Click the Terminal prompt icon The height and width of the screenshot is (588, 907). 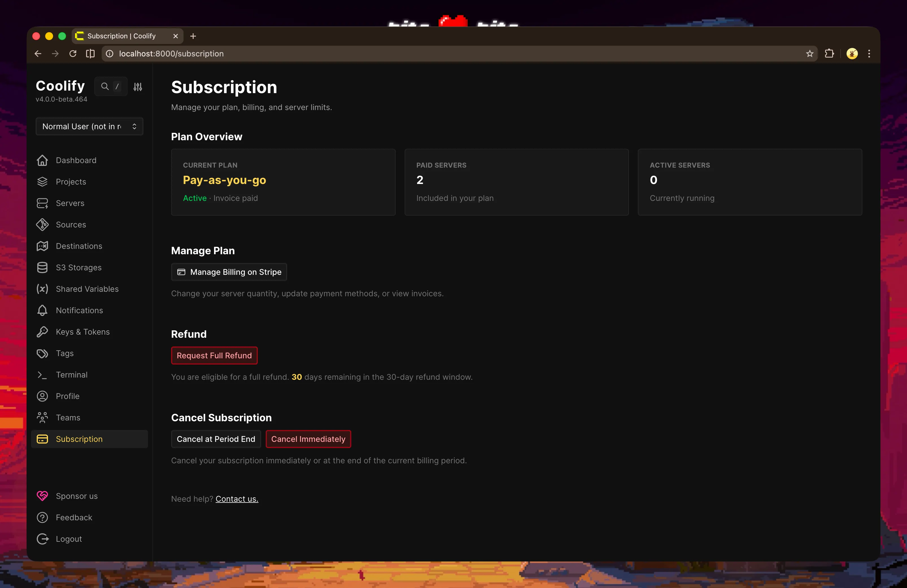click(x=42, y=375)
